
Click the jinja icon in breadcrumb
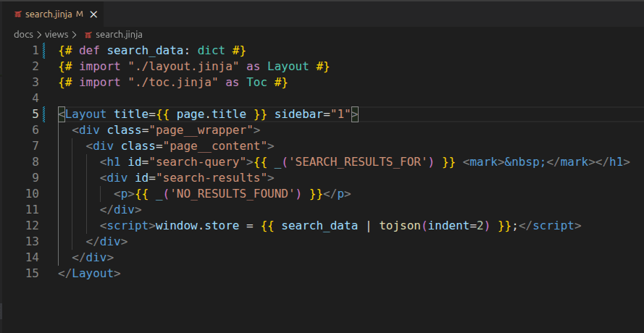pos(88,35)
